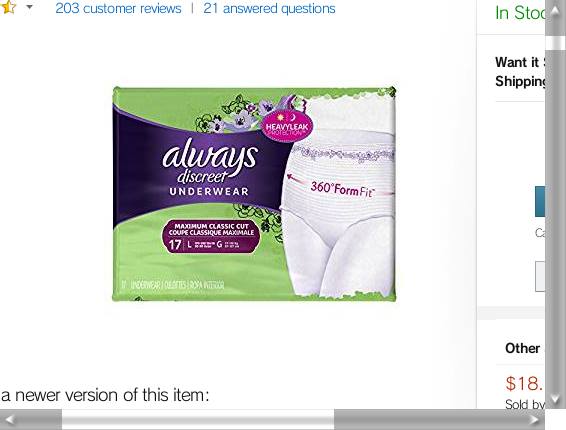Click the white vertical scrollbar thumb

(555, 43)
